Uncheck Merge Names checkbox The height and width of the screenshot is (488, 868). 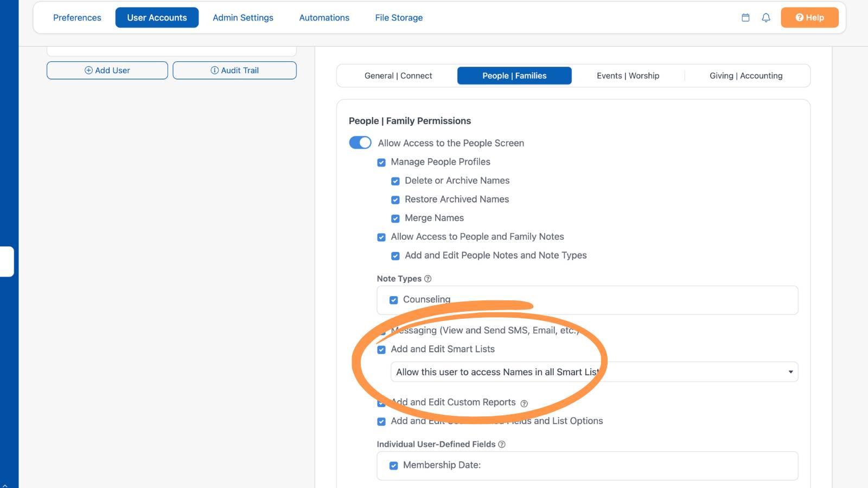click(395, 219)
